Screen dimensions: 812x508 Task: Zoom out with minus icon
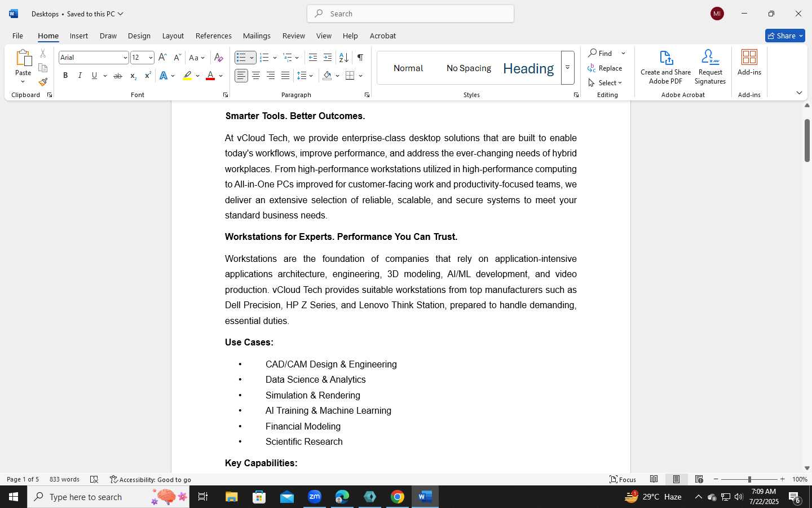click(x=716, y=479)
